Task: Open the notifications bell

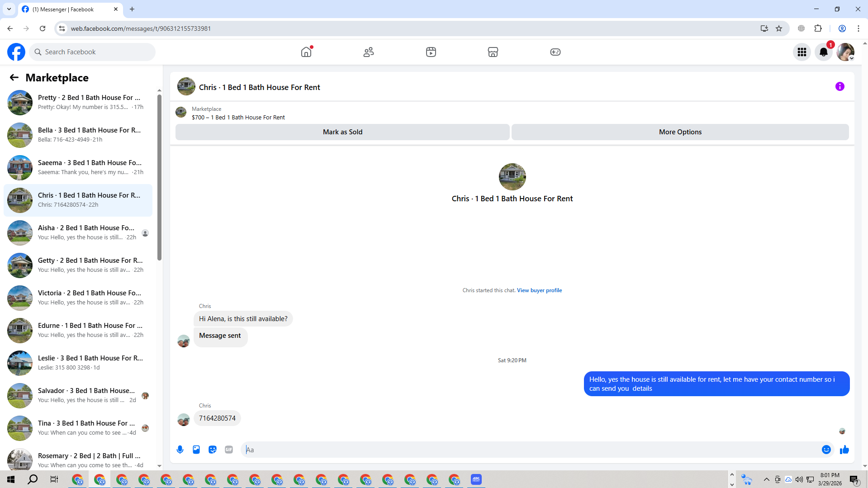Action: [824, 52]
